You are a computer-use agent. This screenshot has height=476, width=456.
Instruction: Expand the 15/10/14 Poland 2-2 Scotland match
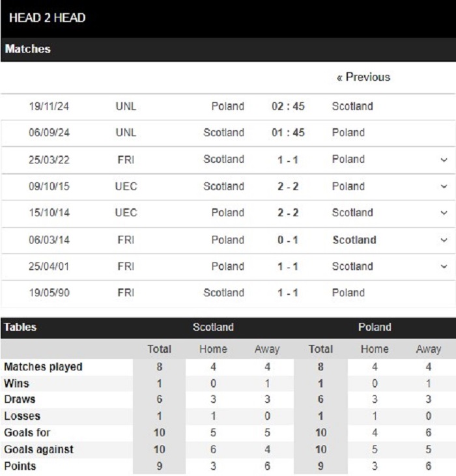444,213
